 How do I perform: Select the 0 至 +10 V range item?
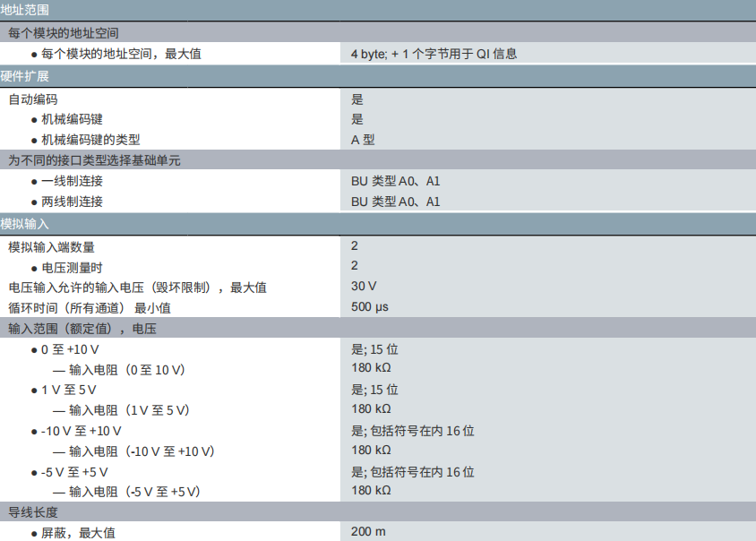coord(70,349)
